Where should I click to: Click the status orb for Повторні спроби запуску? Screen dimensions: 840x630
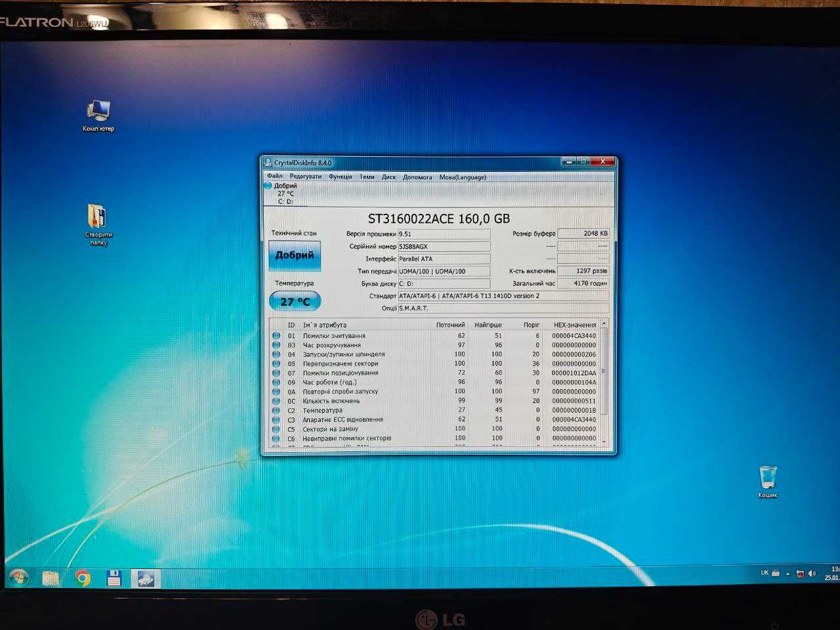(x=276, y=391)
